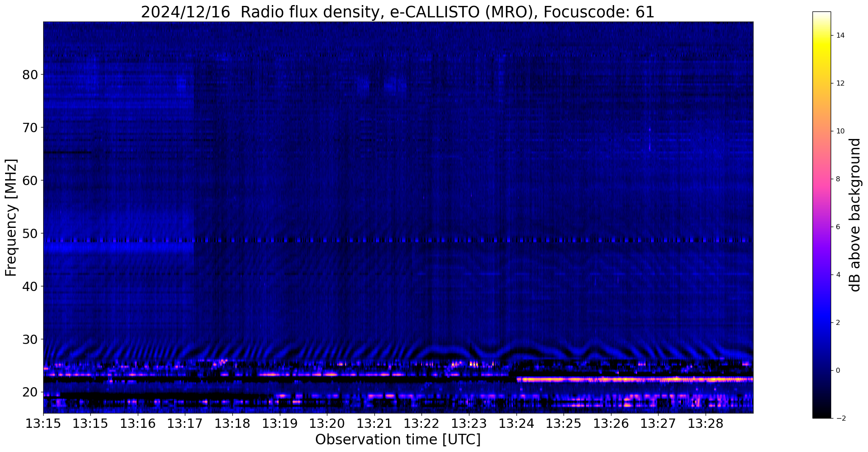
Task: Click the time tick label '13:25'
Action: pos(563,423)
